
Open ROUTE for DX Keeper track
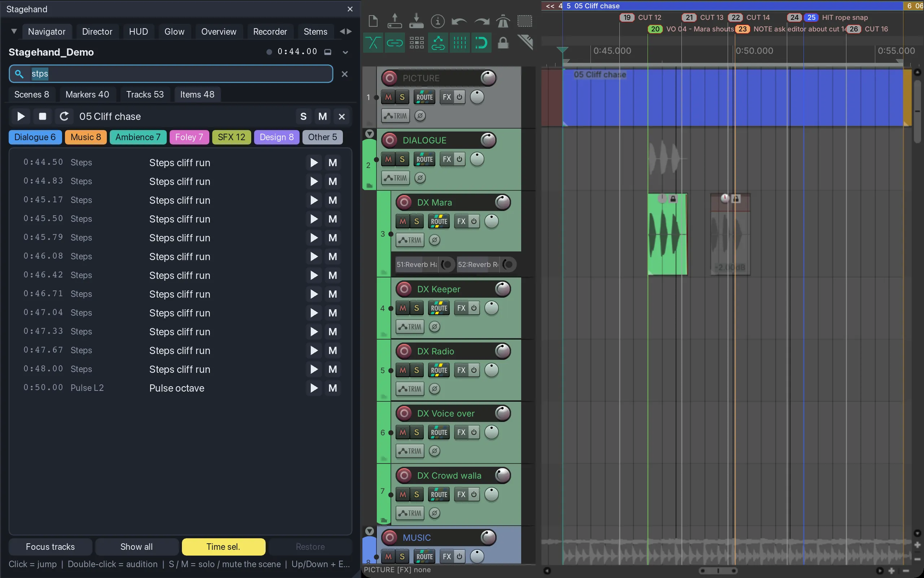(439, 308)
